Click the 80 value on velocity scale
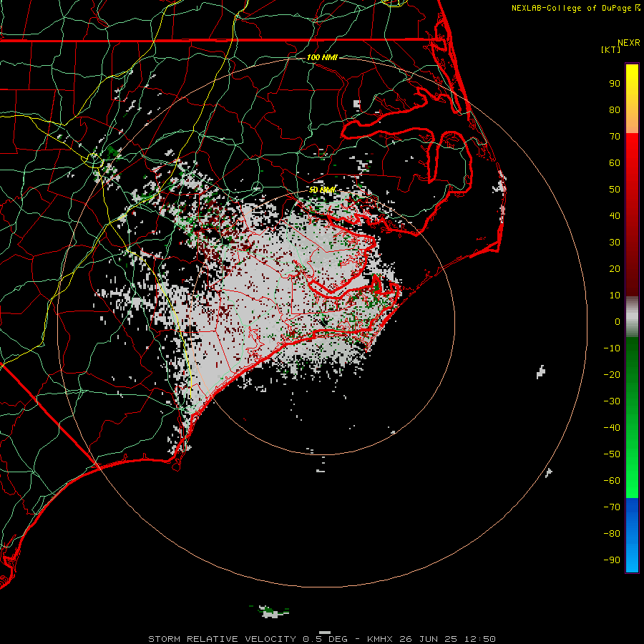The image size is (644, 644). (x=615, y=110)
